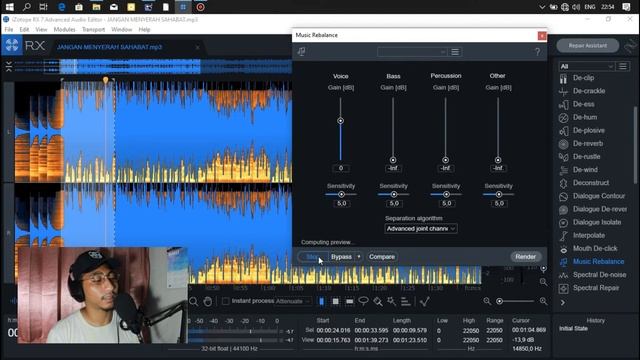Stop the Music Rebalance preview

pyautogui.click(x=312, y=257)
